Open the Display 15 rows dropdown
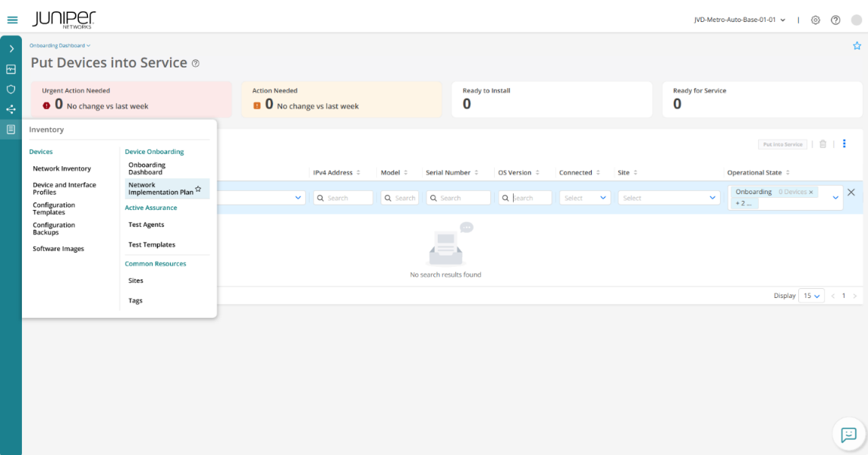Image resolution: width=868 pixels, height=455 pixels. coord(811,297)
